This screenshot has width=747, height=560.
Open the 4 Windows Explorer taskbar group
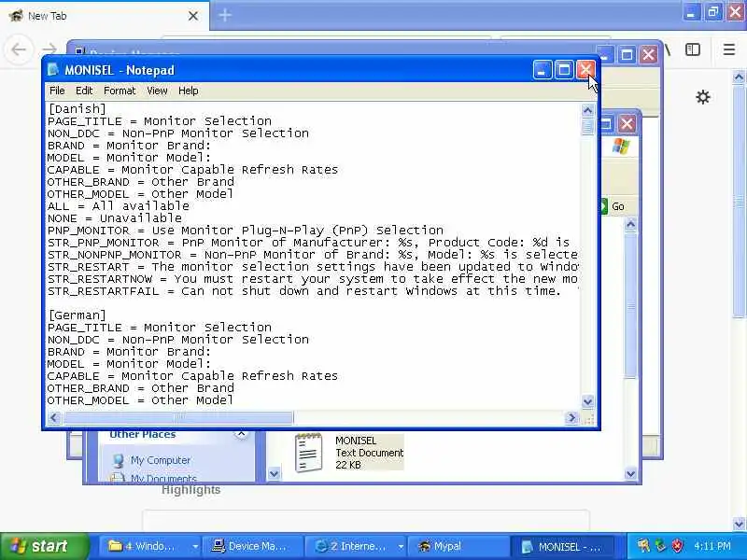148,546
